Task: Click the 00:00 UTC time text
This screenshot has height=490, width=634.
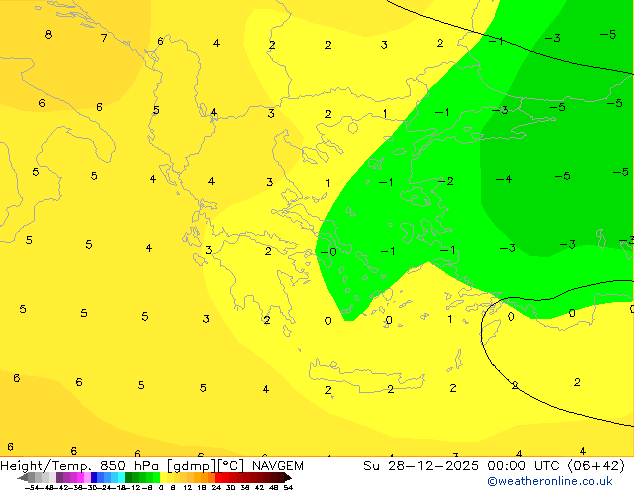Action: click(x=524, y=466)
